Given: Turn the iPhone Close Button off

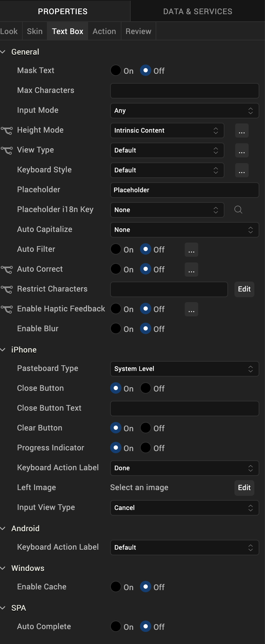Looking at the screenshot, I should point(146,388).
